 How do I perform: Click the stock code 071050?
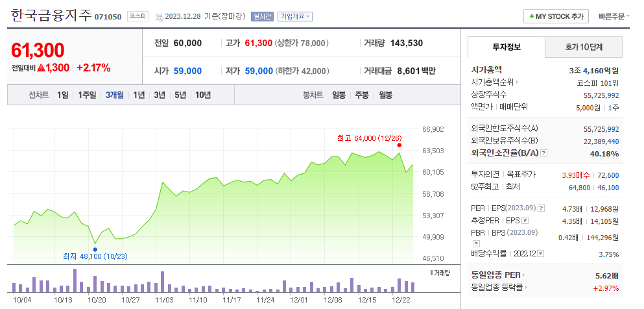point(108,17)
